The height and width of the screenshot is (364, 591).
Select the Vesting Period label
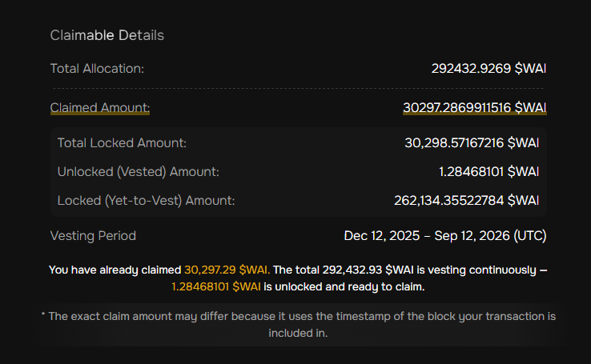[x=93, y=236]
